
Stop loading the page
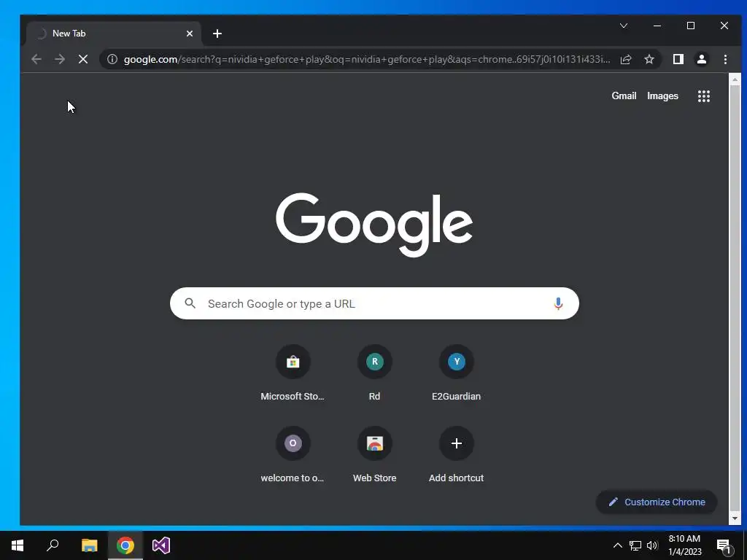83,60
